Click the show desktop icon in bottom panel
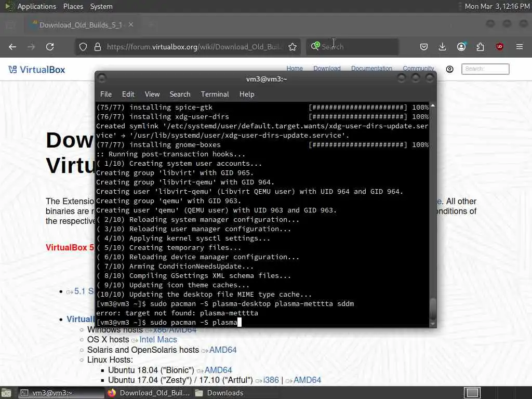 [x=6, y=393]
